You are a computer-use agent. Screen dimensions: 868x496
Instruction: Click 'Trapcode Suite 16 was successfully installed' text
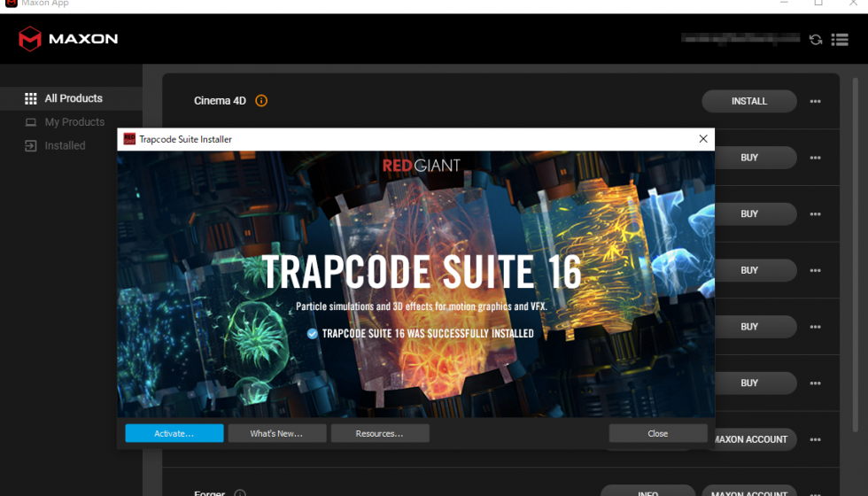coord(428,333)
